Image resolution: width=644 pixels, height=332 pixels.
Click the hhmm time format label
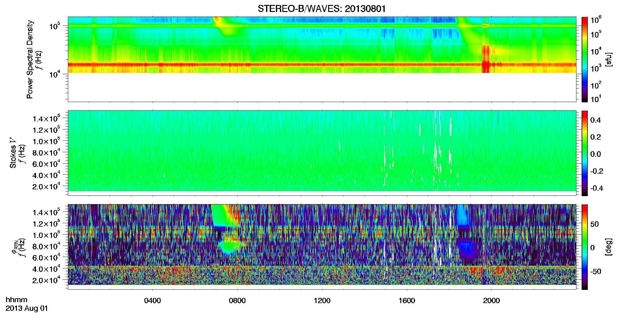17,300
